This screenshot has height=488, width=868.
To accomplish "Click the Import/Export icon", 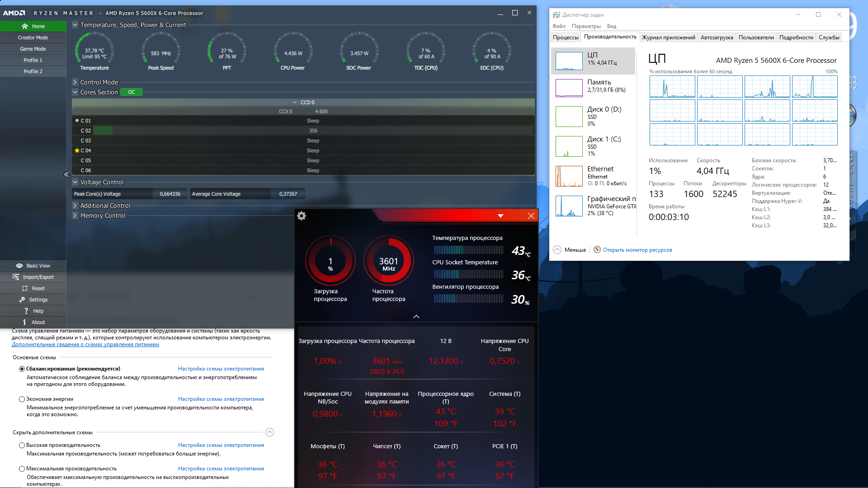I will pos(16,277).
